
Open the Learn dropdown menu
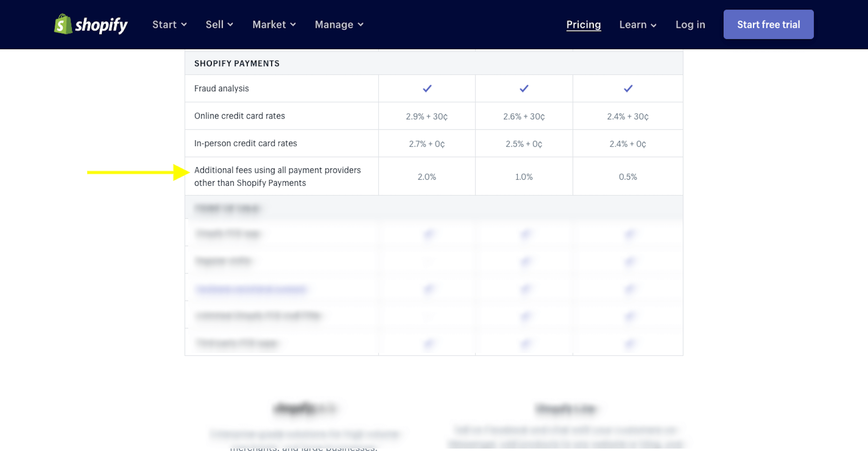pyautogui.click(x=638, y=25)
